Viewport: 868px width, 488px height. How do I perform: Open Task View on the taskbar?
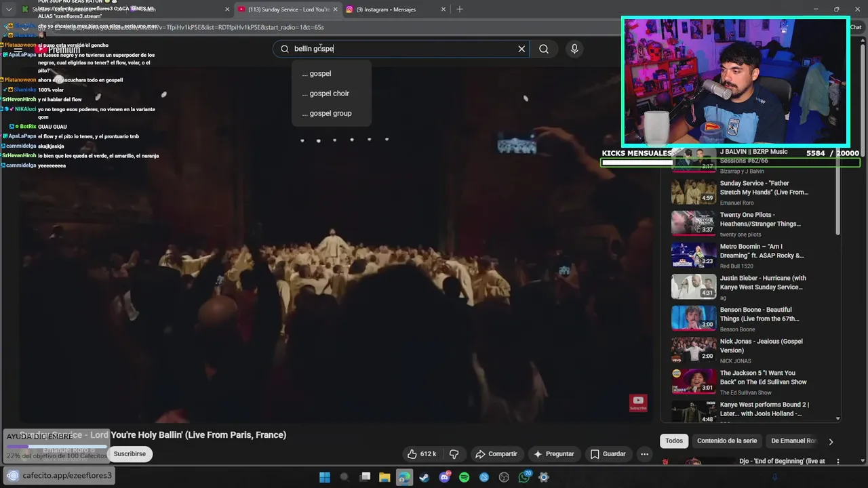(366, 477)
